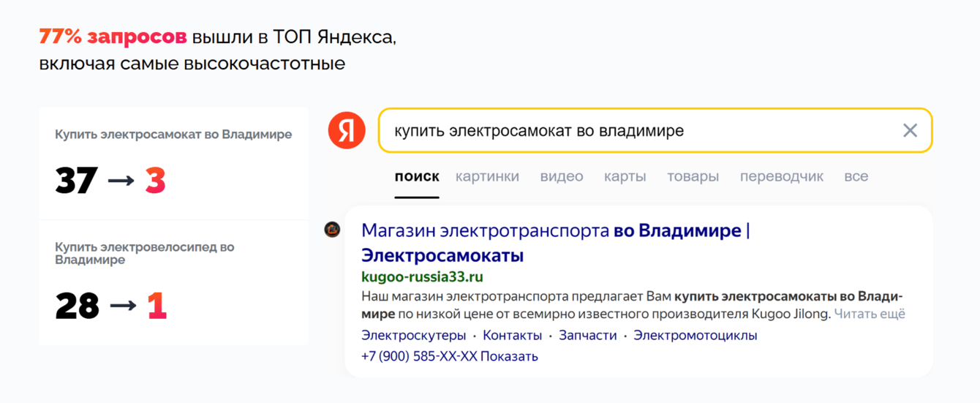Image resolution: width=980 pixels, height=403 pixels.
Task: Open the товары tab
Action: (693, 176)
